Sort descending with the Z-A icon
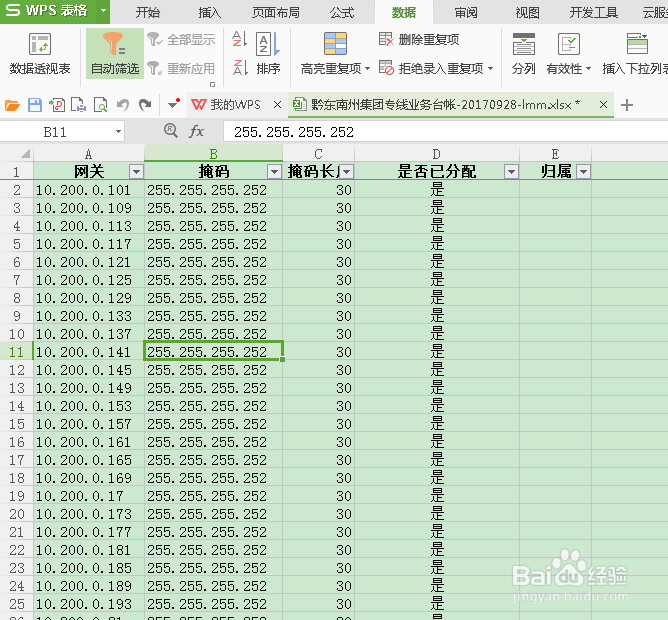 240,67
